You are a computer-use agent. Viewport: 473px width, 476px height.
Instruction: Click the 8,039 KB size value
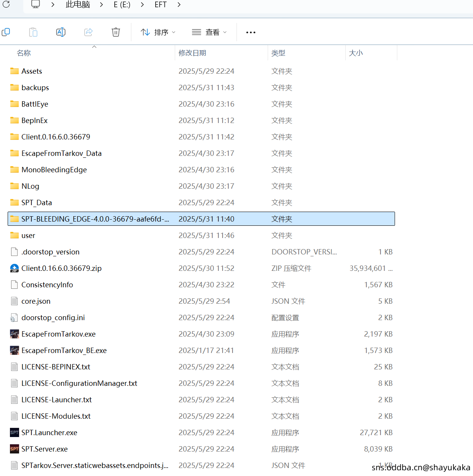coord(378,449)
